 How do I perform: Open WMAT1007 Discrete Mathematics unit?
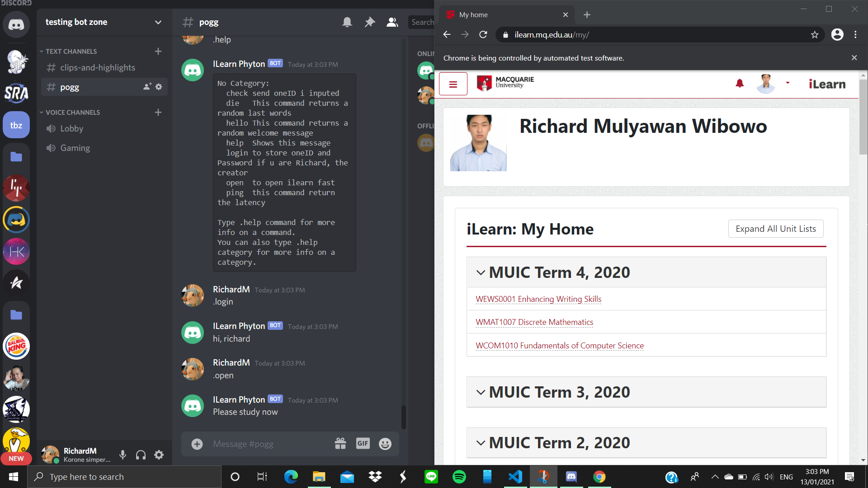[534, 322]
